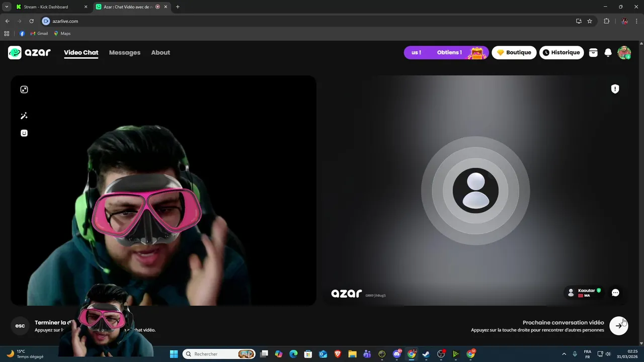Open the apps grid in bookmarks bar
The height and width of the screenshot is (362, 644).
[x=7, y=34]
